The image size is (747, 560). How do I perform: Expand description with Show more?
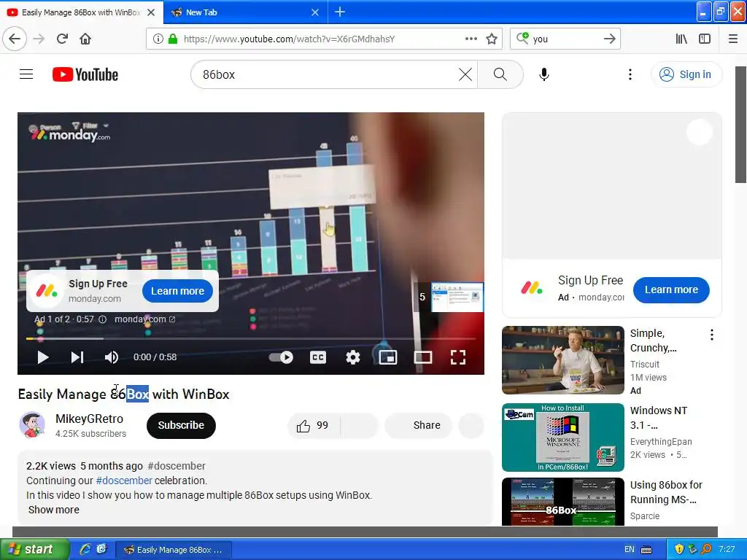pos(54,510)
